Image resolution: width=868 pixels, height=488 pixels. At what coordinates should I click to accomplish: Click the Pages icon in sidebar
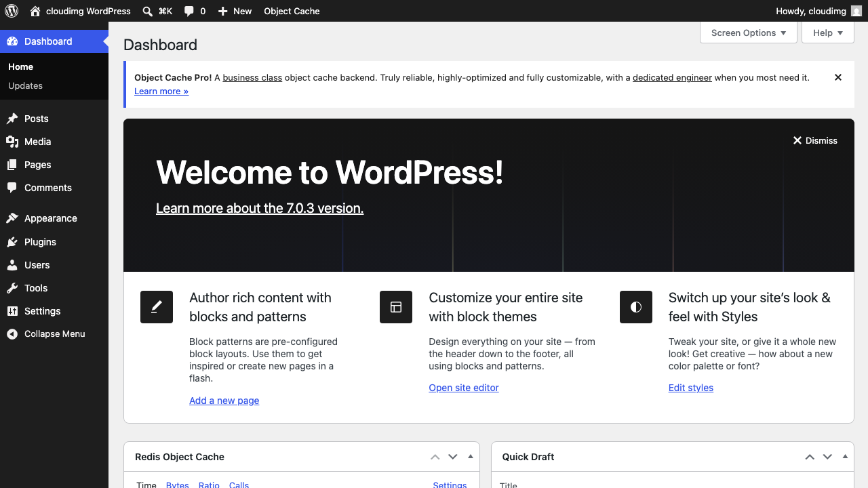pyautogui.click(x=12, y=165)
